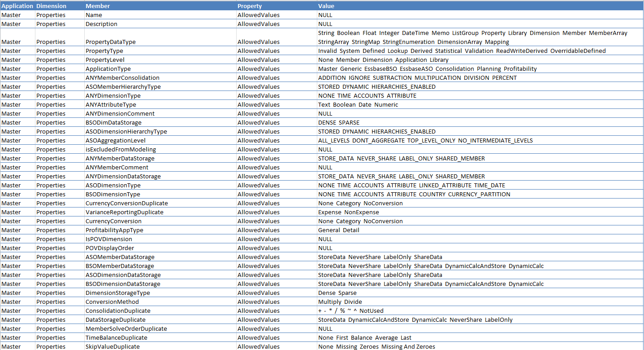This screenshot has height=350, width=644.
Task: Click the 'Multiply Divide' value cell
Action: click(x=480, y=302)
